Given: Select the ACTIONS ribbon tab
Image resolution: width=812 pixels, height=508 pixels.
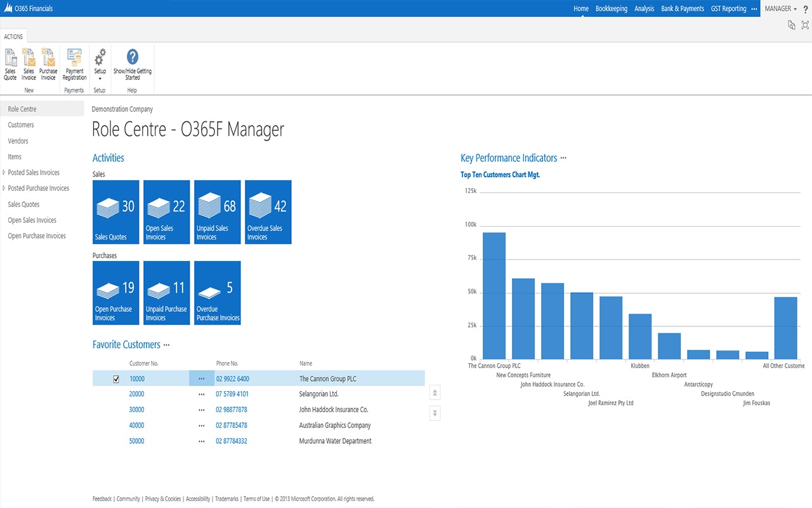Looking at the screenshot, I should tap(13, 37).
